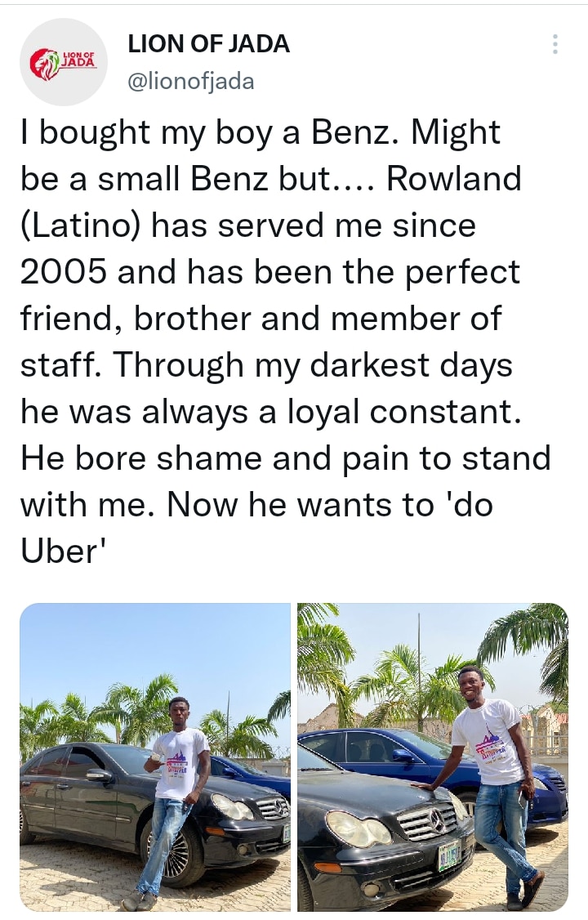Open the three-dot more options menu
The image size is (588, 920).
(x=555, y=44)
